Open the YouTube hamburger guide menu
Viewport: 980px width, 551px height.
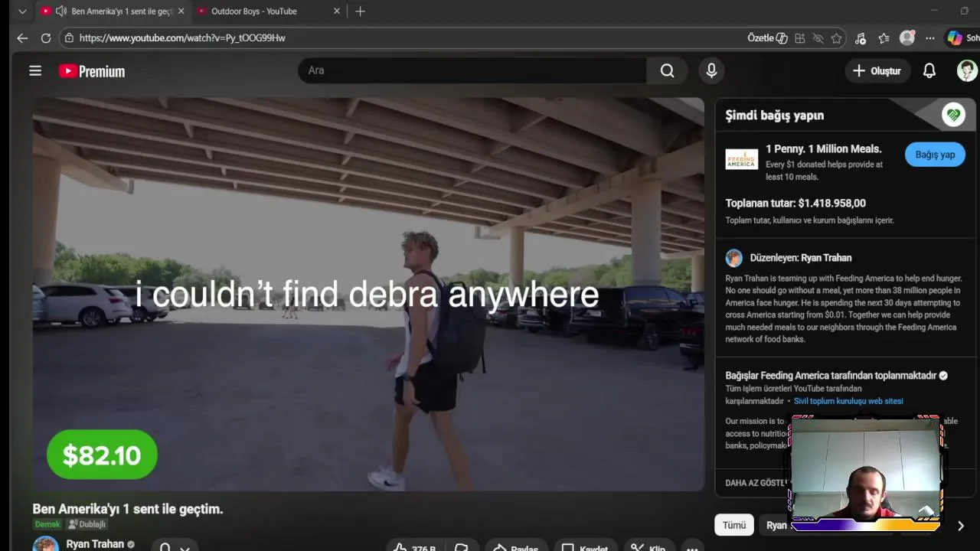pyautogui.click(x=35, y=70)
